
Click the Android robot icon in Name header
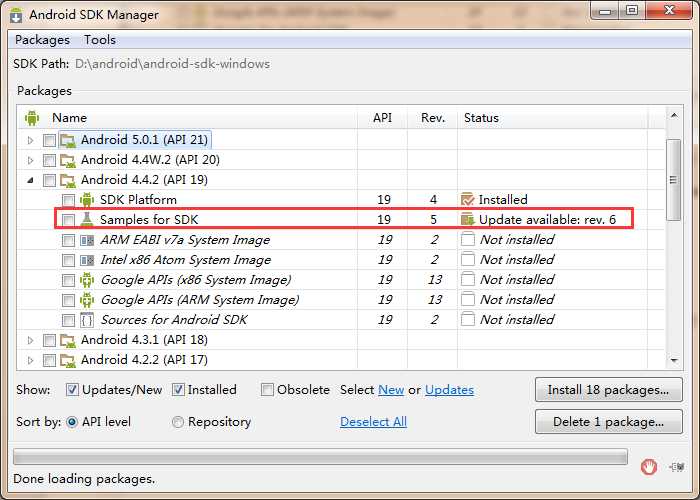[32, 118]
